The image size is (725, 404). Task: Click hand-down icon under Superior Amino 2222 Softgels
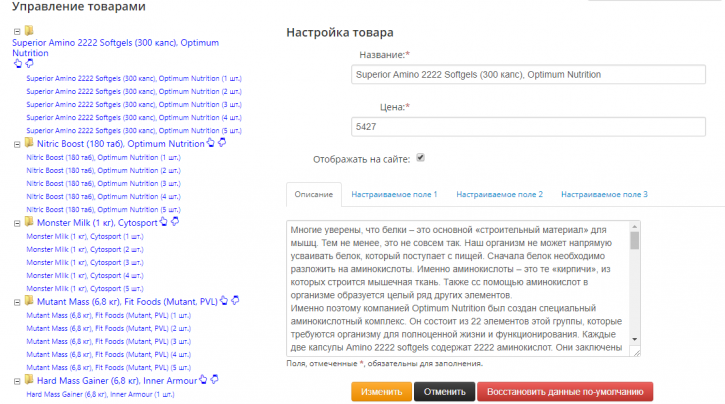[x=30, y=63]
